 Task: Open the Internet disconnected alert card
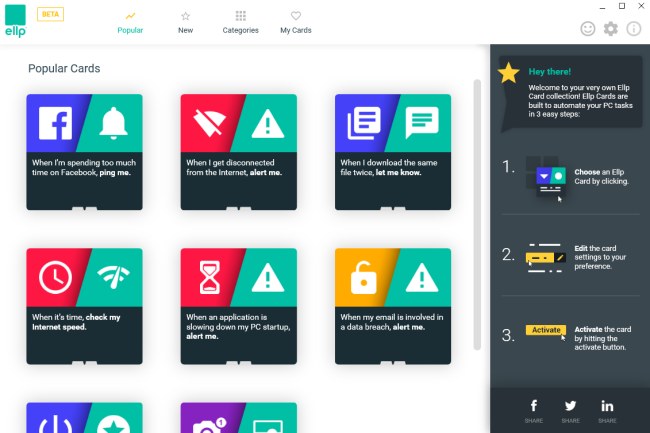[x=239, y=152]
